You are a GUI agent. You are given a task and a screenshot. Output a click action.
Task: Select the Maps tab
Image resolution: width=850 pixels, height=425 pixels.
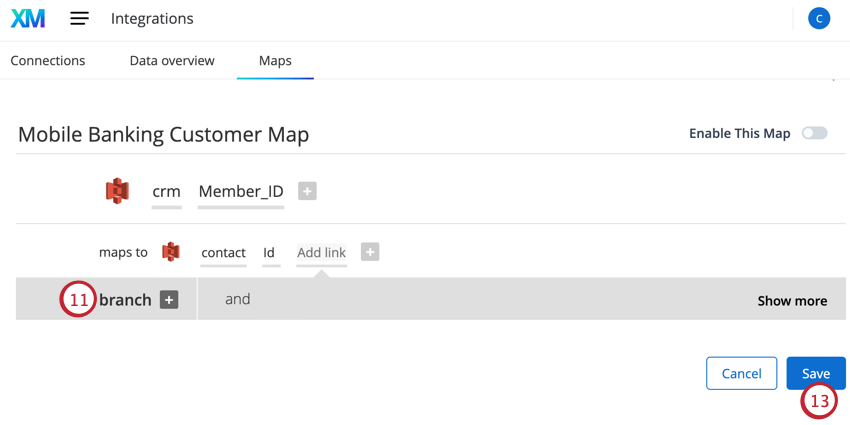click(x=275, y=61)
